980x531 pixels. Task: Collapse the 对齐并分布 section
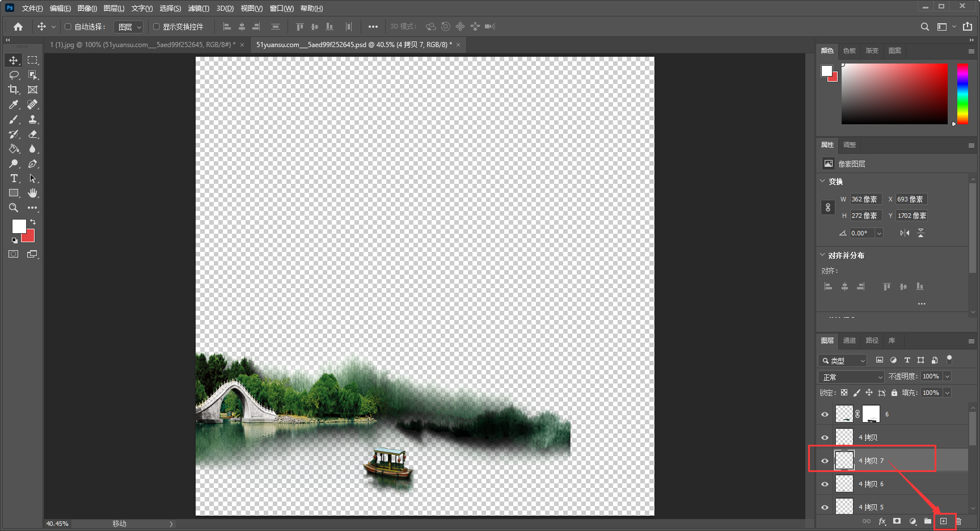point(822,255)
